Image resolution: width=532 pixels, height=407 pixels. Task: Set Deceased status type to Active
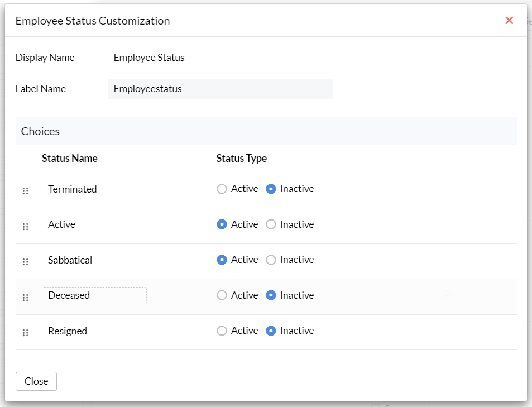click(222, 295)
